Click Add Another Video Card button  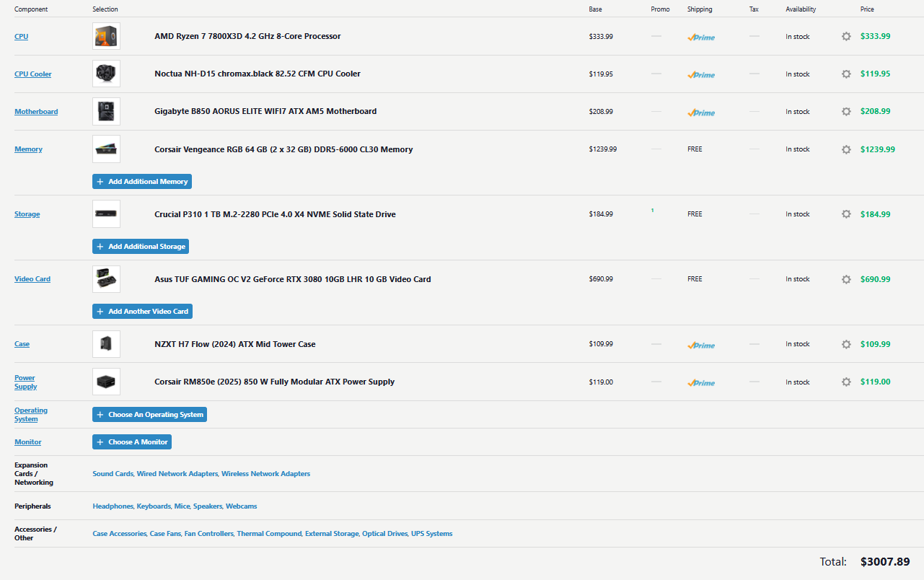click(x=142, y=312)
